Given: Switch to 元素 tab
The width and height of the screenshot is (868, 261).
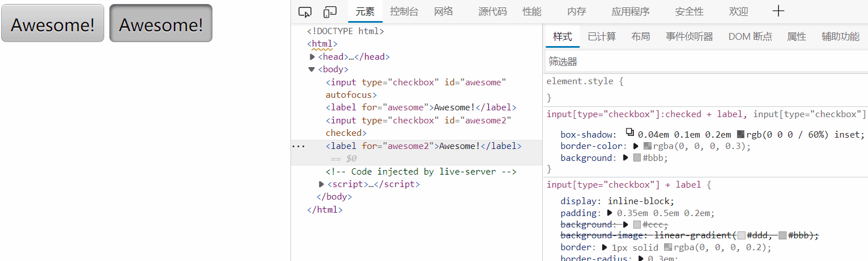Looking at the screenshot, I should [x=365, y=11].
